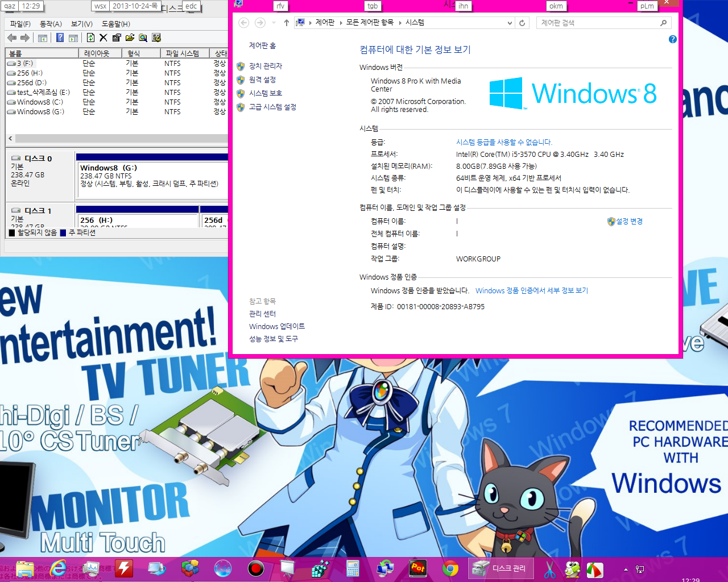Open the address bar history dropdown
The width and height of the screenshot is (728, 582).
pyautogui.click(x=510, y=23)
